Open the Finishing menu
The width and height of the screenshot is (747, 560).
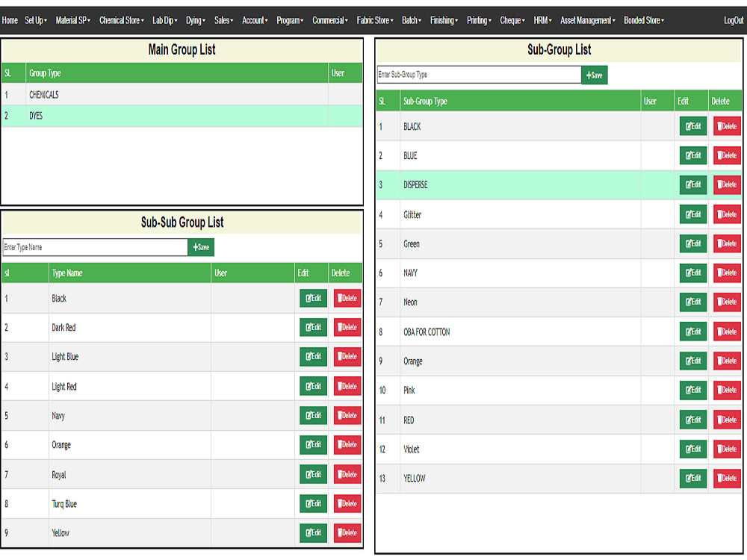click(444, 20)
